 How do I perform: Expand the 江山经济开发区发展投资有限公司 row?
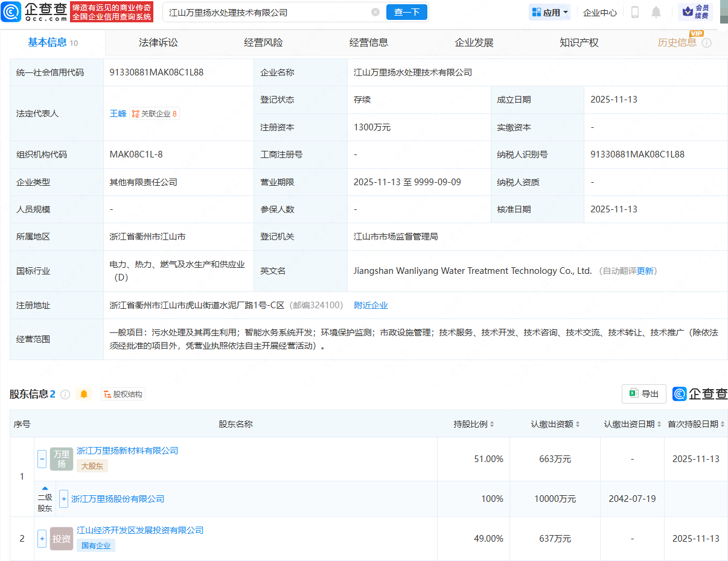42,539
